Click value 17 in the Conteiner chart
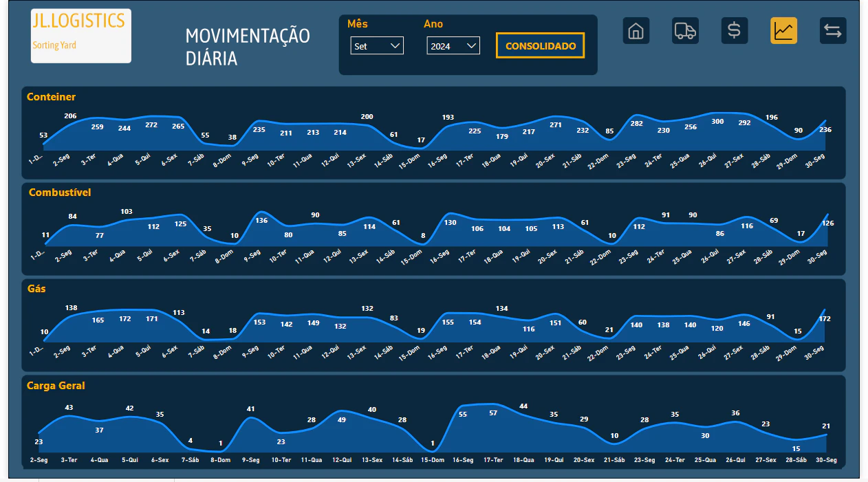Image resolution: width=868 pixels, height=482 pixels. tap(421, 140)
